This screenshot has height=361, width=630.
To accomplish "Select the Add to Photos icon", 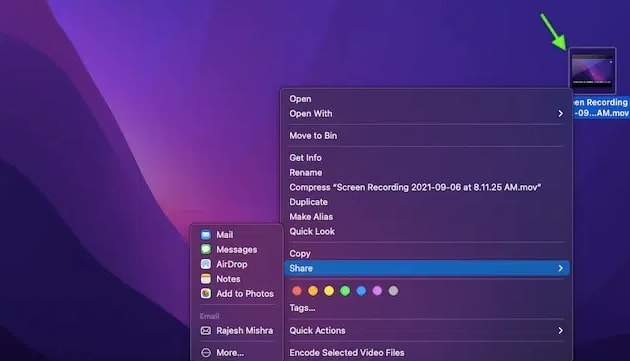I will [x=206, y=293].
